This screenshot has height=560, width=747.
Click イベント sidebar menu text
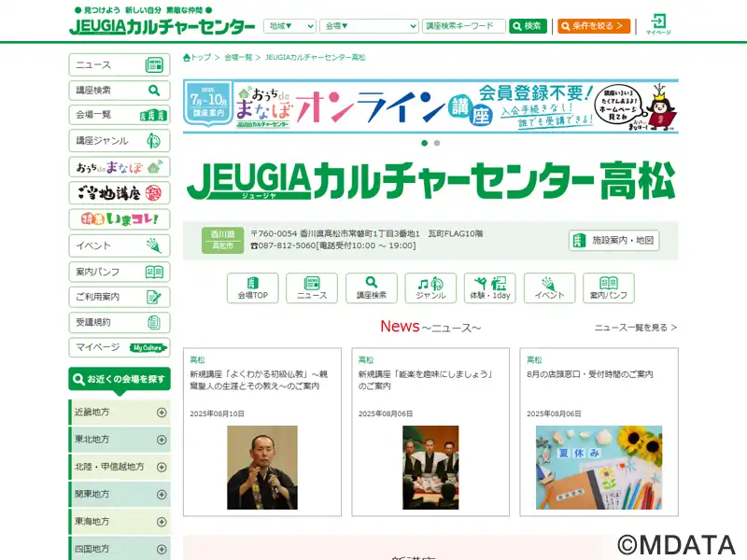[x=93, y=245]
